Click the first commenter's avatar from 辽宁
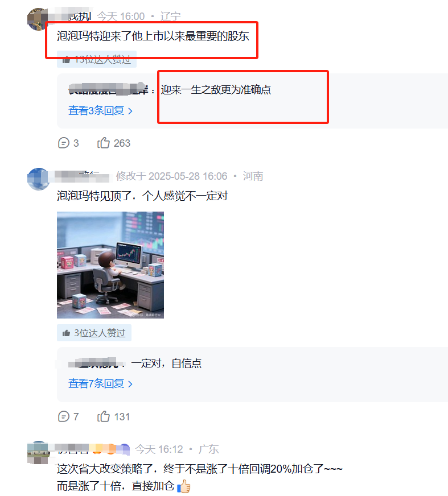This screenshot has width=448, height=496. (x=38, y=19)
